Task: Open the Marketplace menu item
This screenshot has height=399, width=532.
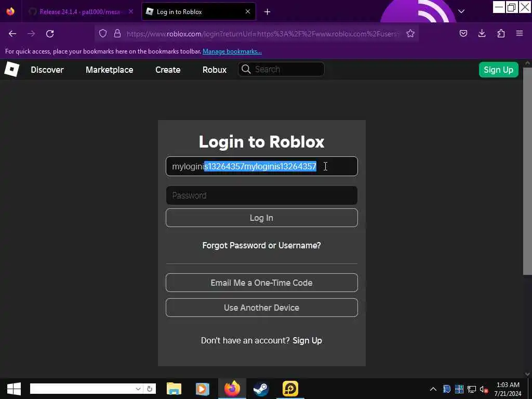Action: pos(109,70)
